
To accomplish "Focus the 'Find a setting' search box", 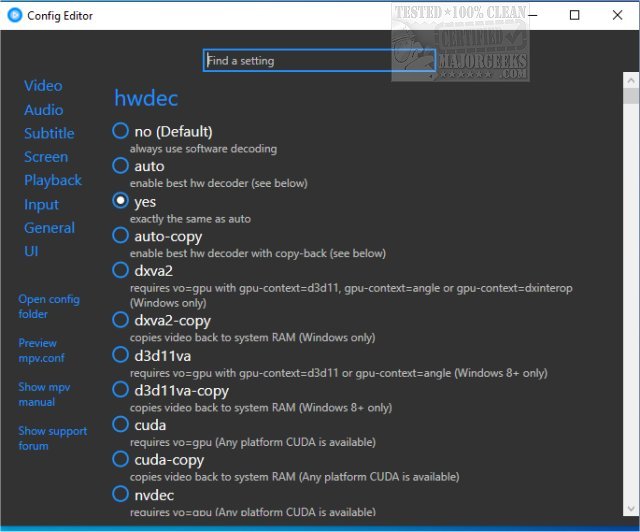I will (x=319, y=60).
